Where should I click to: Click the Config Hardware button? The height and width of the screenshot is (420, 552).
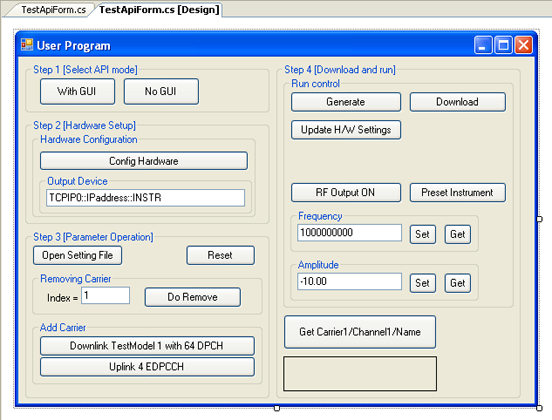tap(144, 161)
